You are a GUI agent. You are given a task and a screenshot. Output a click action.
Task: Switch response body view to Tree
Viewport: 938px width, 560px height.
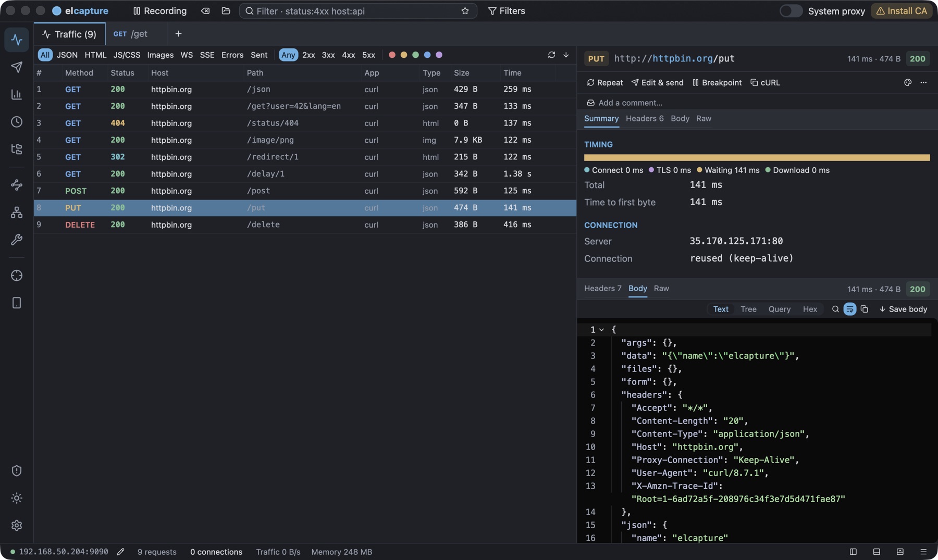(748, 309)
